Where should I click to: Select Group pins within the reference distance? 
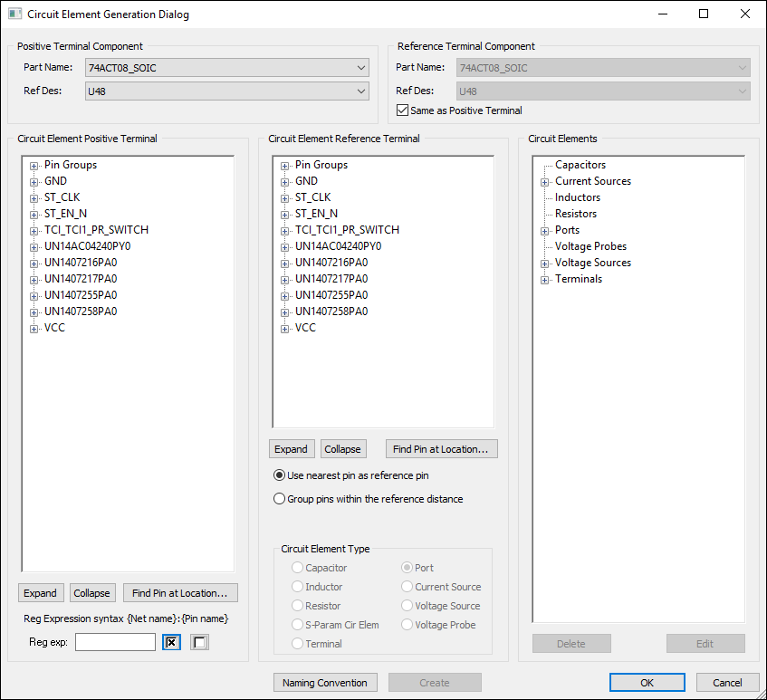click(279, 497)
